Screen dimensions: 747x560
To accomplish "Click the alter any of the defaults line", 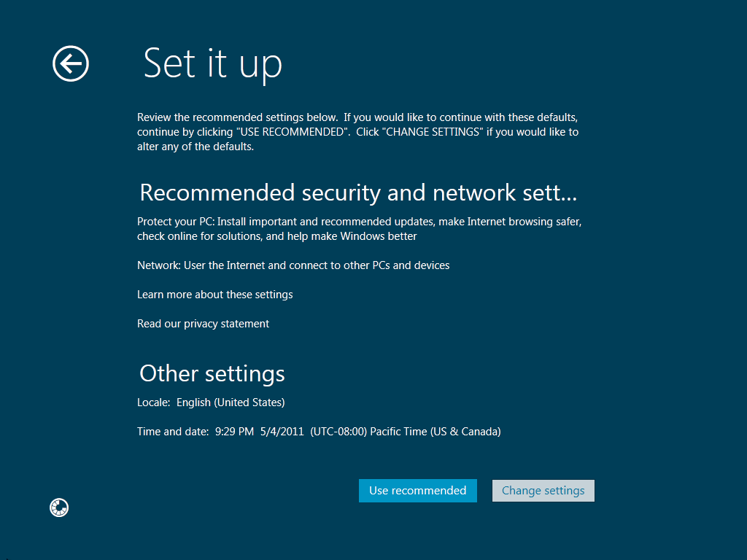I will point(195,147).
